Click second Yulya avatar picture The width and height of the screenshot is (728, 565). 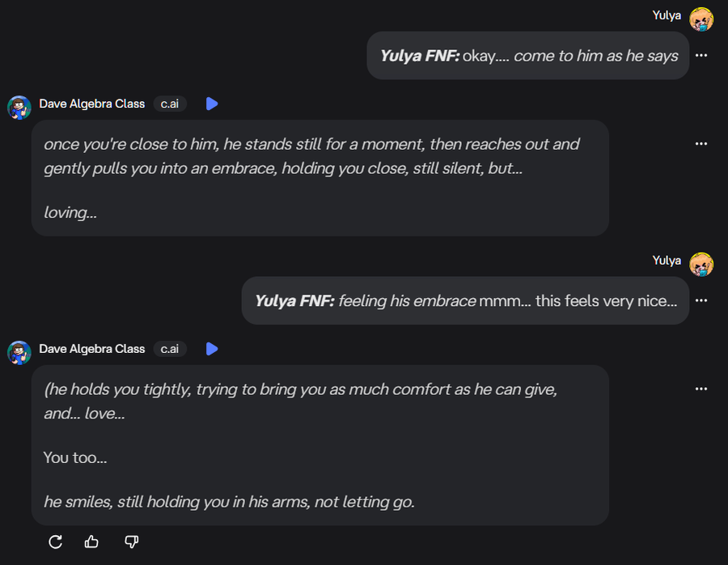pyautogui.click(x=701, y=264)
